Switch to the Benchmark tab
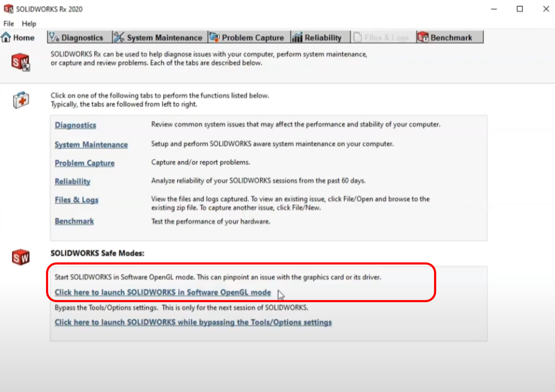555x392 pixels. [x=451, y=37]
